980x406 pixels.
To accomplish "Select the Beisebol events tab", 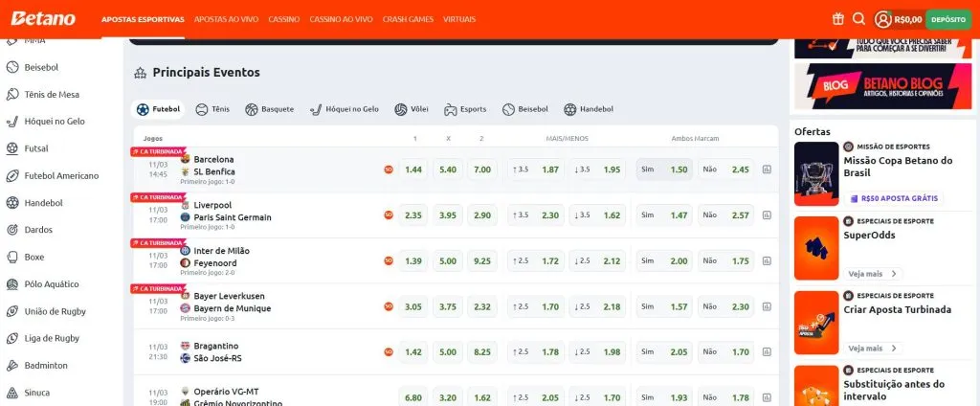I will [x=525, y=109].
